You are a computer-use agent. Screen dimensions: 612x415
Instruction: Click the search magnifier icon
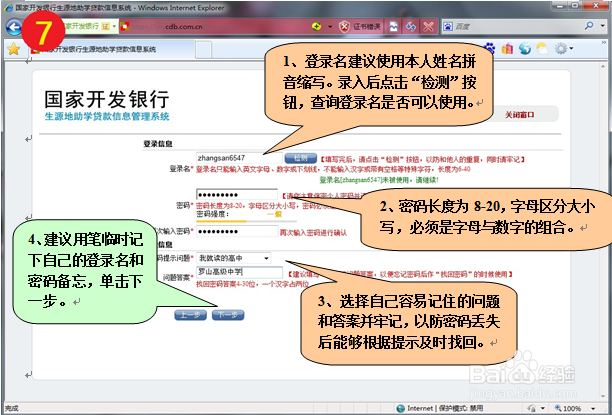click(589, 26)
